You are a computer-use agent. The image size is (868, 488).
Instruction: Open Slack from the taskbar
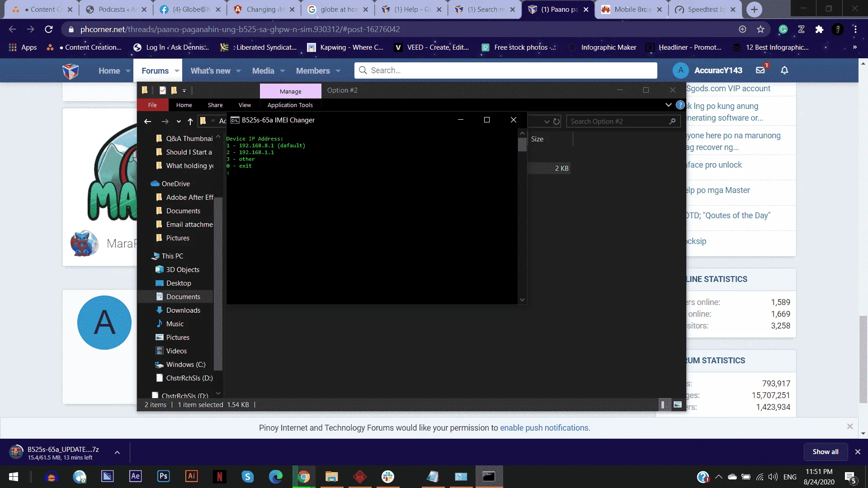[x=388, y=476]
